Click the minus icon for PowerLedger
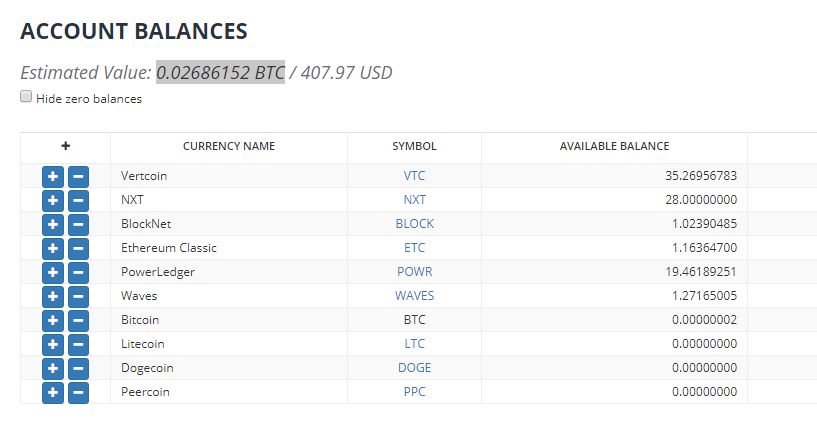Screen dimensions: 817x430 [78, 272]
